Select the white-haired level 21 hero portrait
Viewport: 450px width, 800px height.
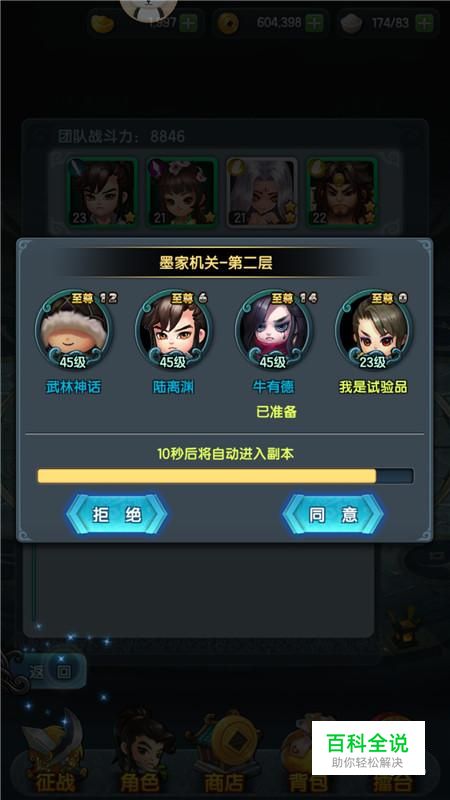tap(262, 192)
